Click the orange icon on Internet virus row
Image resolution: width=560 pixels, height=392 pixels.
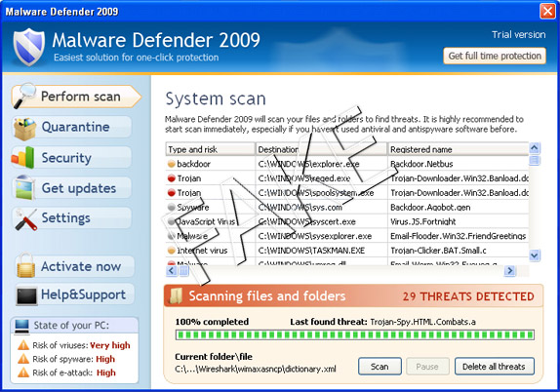pos(172,251)
